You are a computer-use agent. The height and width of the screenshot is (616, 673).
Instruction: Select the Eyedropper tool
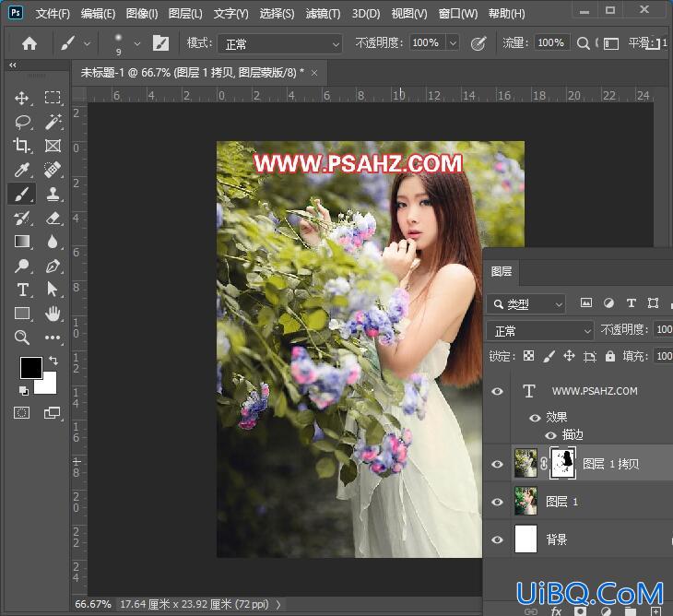click(x=21, y=170)
